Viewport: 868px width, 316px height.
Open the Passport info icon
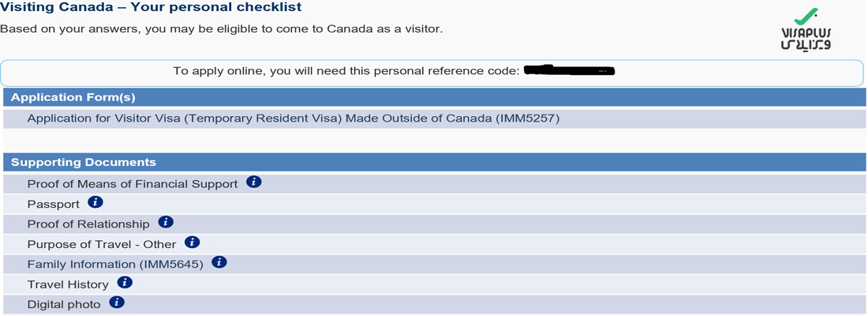[95, 202]
